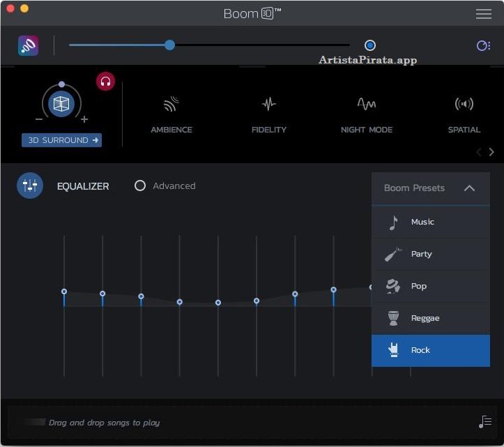Open the output device selector icon
Screen dimensions: 504x447
coord(483,45)
